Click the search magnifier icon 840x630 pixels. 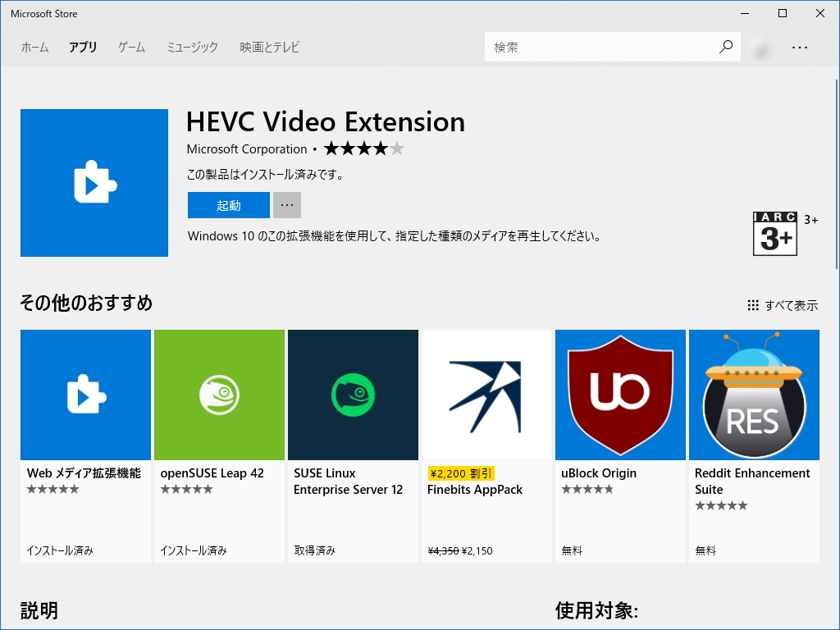(725, 47)
